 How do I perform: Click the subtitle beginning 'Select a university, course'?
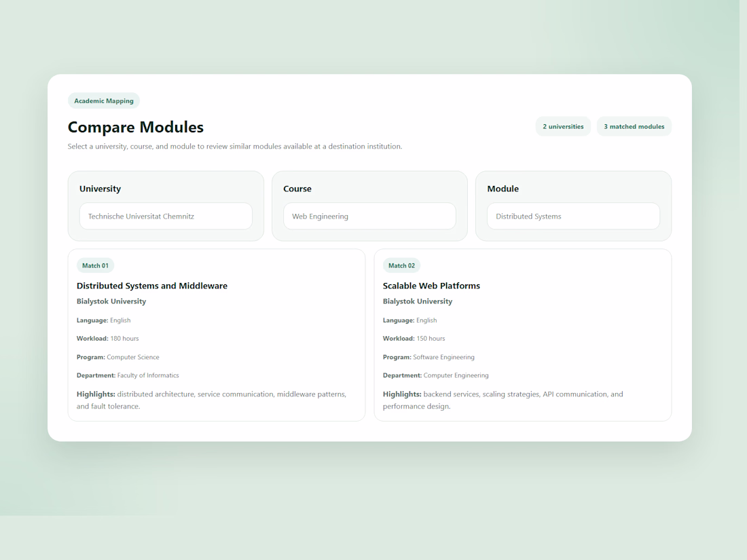[x=235, y=146]
